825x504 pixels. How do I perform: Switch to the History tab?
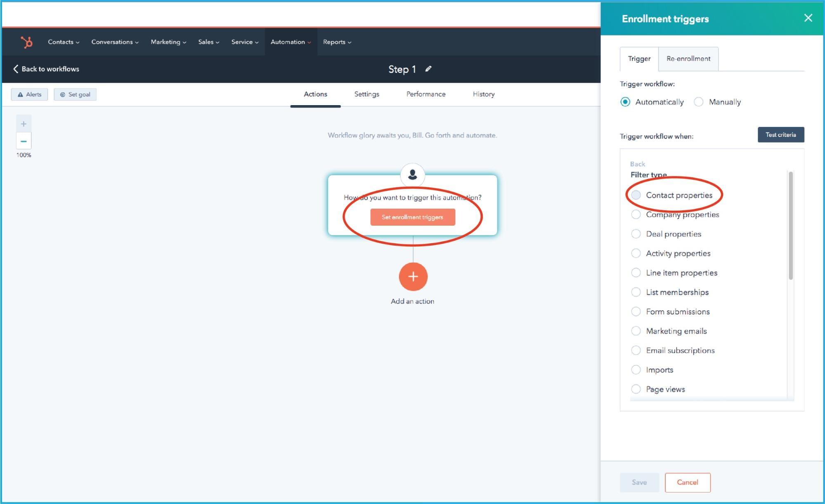point(484,94)
